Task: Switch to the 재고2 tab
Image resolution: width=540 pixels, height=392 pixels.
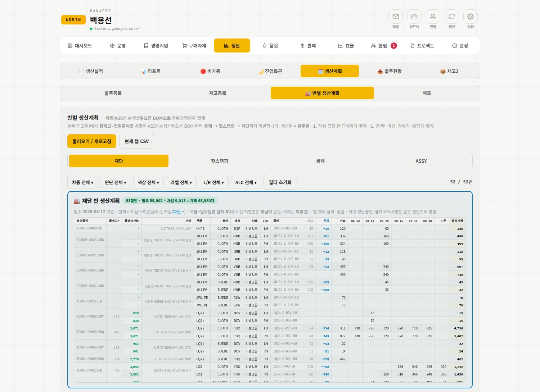Action: [449, 71]
